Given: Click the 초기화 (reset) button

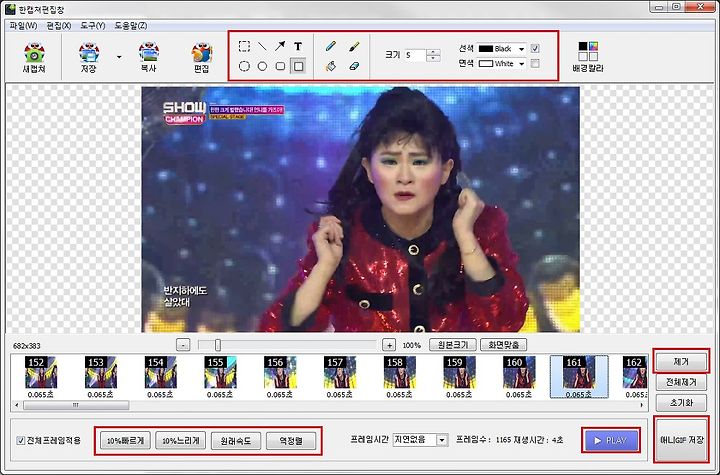Looking at the screenshot, I should tap(681, 402).
